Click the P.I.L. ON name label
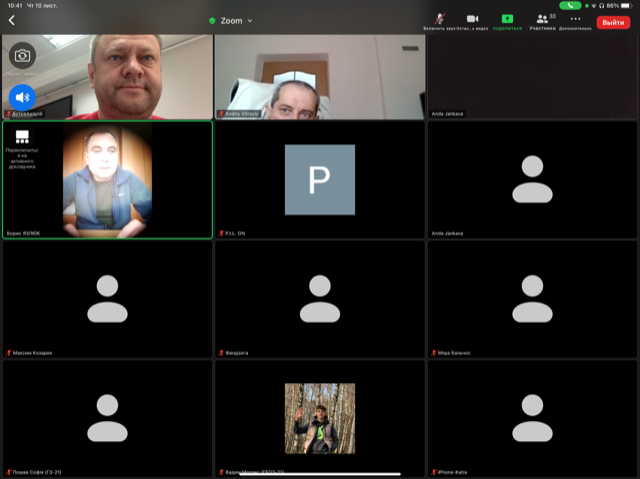 coord(235,233)
